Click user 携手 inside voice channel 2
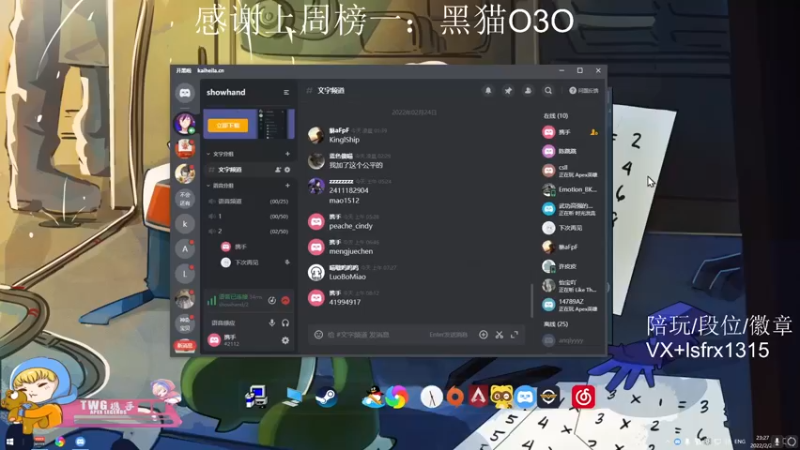This screenshot has height=450, width=800. click(235, 247)
